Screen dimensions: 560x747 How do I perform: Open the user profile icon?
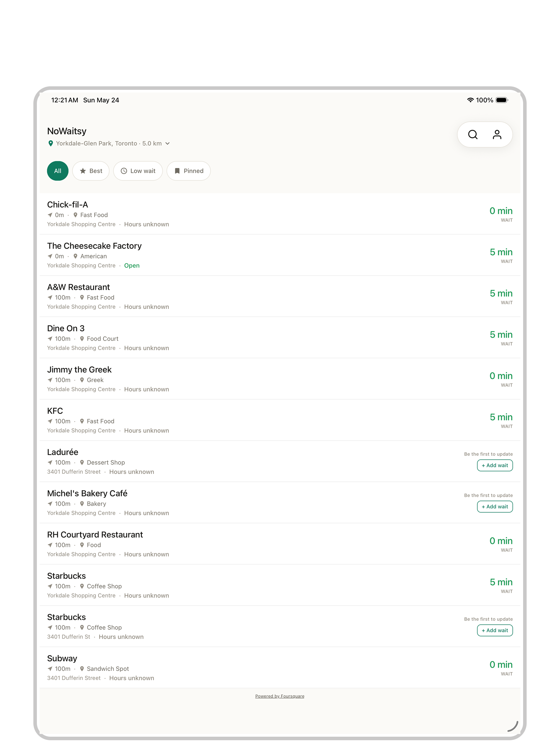tap(497, 134)
